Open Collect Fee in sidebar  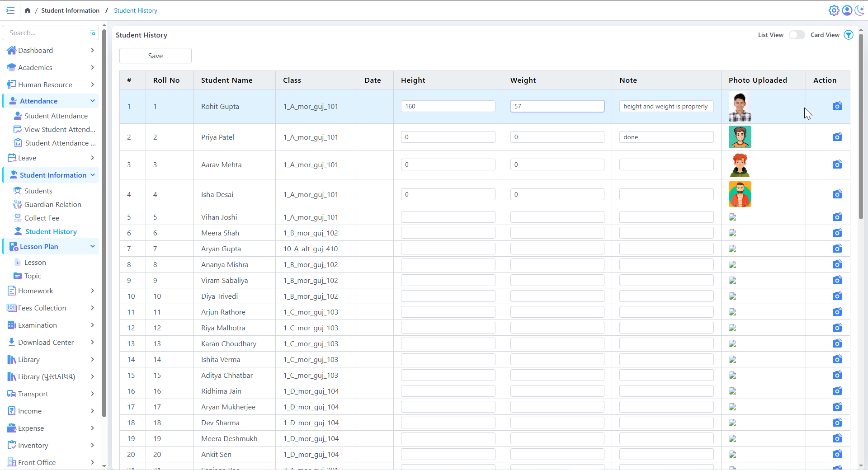click(x=42, y=218)
